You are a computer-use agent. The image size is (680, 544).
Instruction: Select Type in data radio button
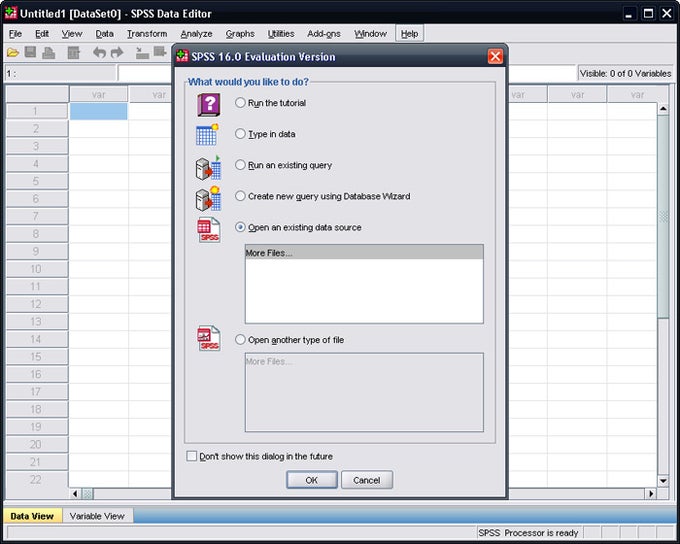[240, 134]
